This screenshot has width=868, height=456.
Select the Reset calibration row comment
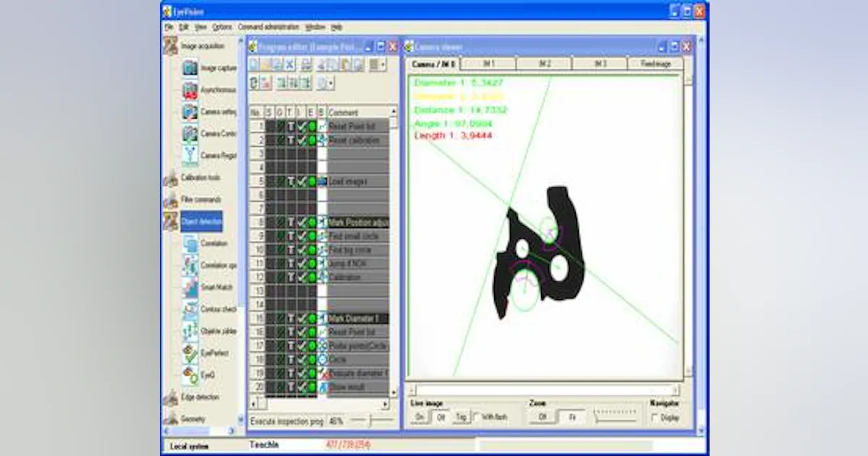click(x=358, y=140)
